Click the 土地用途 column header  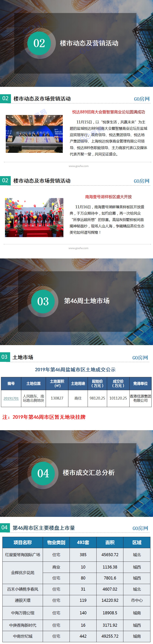(78, 384)
